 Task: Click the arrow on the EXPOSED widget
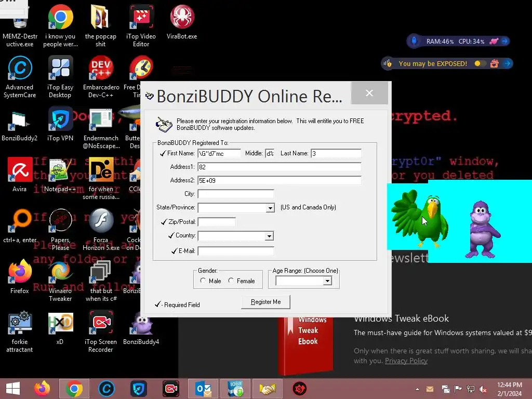[508, 63]
